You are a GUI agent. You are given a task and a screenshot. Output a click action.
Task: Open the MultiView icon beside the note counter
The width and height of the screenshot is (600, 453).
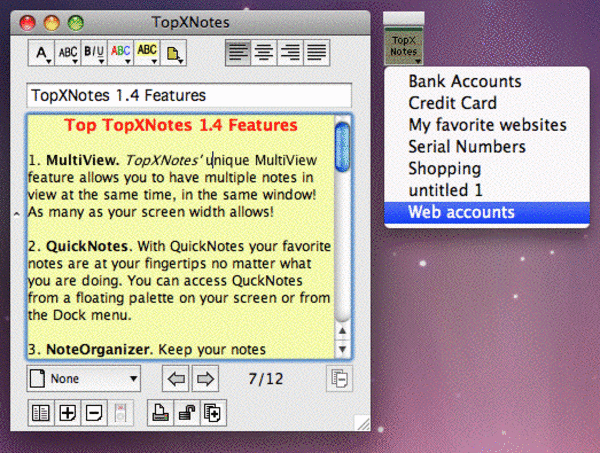(339, 379)
